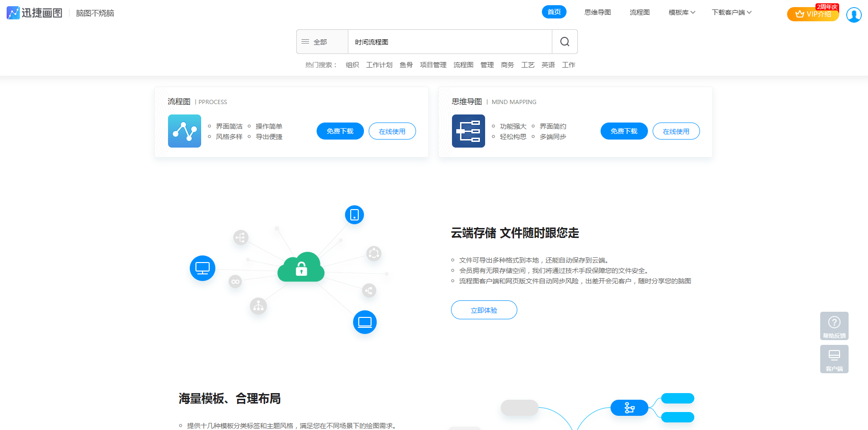Click the 思维导图 MIND MAPPING app icon
868x430 pixels.
click(x=468, y=131)
